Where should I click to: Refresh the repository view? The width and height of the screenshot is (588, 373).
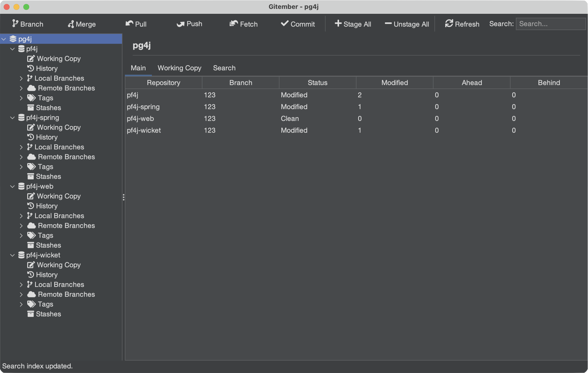pos(462,24)
